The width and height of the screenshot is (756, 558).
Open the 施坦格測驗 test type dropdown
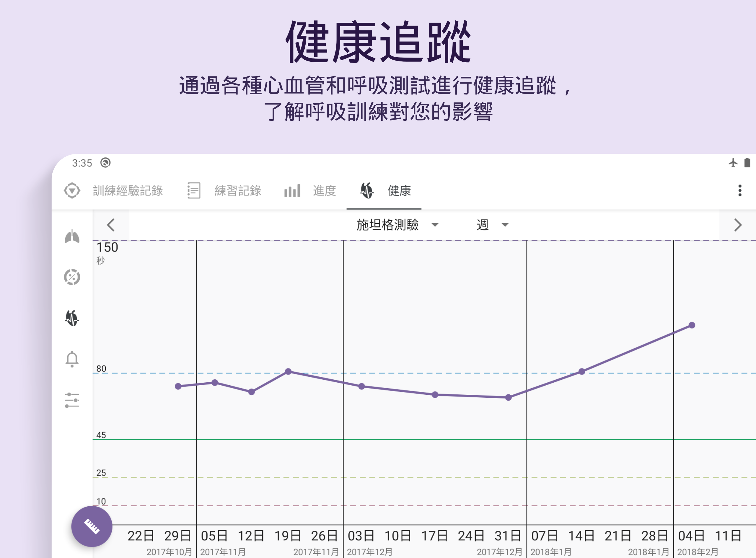point(397,225)
